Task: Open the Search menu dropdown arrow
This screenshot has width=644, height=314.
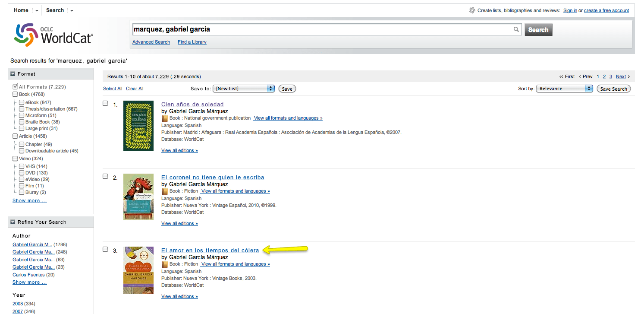Action: 72,11
